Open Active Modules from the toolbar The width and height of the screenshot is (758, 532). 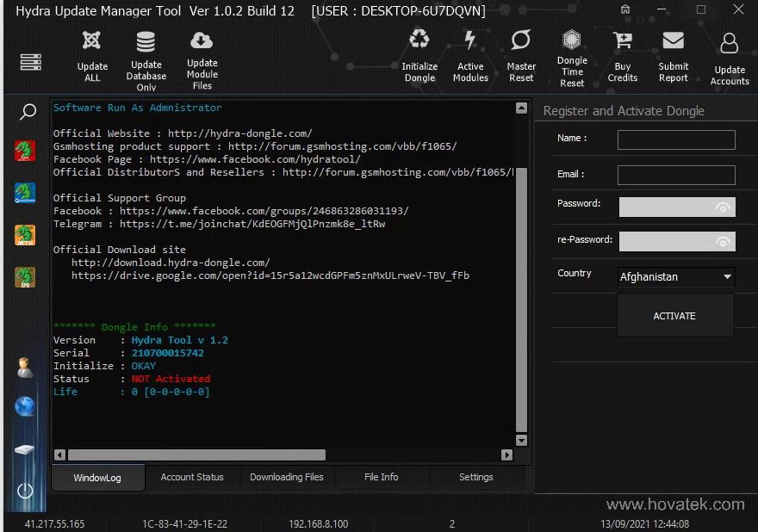point(470,40)
